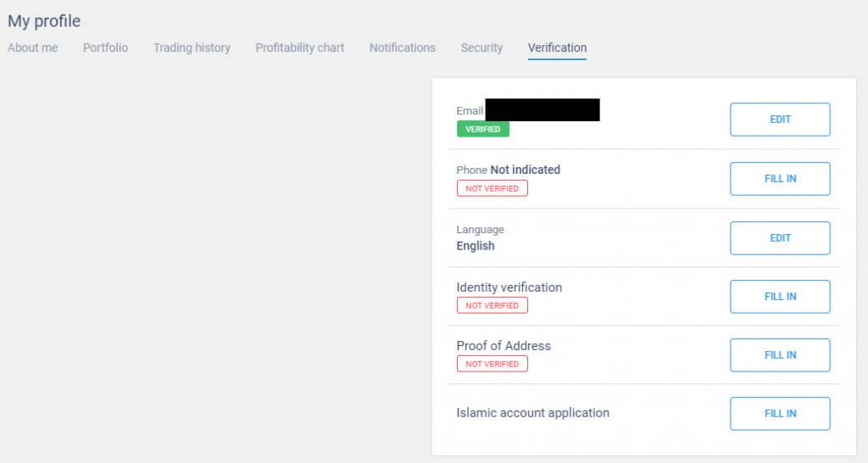The image size is (868, 463).
Task: Click NOT VERIFIED badge under Identity verification
Action: point(492,305)
